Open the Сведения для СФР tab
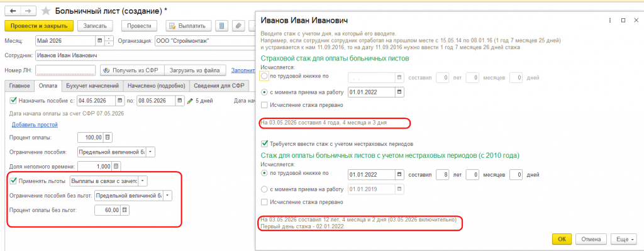Screen dimensions: 644x251 219,86
